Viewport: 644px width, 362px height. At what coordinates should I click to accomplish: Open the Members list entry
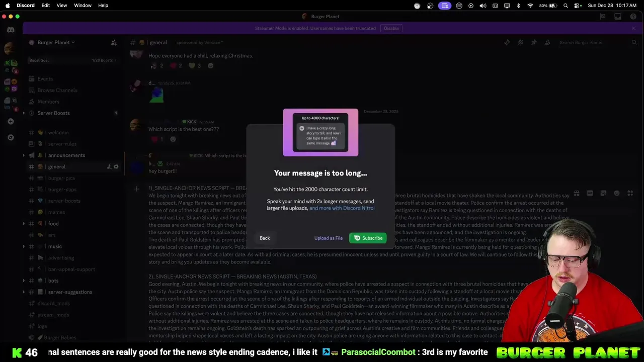[x=73, y=102]
